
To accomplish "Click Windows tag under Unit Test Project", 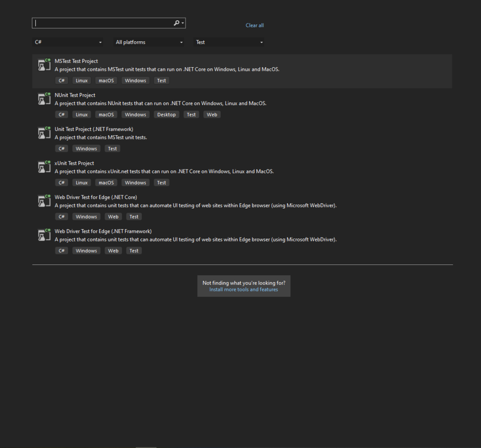I will 86,149.
